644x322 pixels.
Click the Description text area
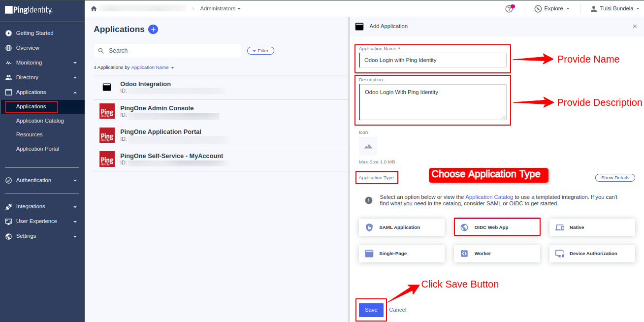(x=433, y=102)
